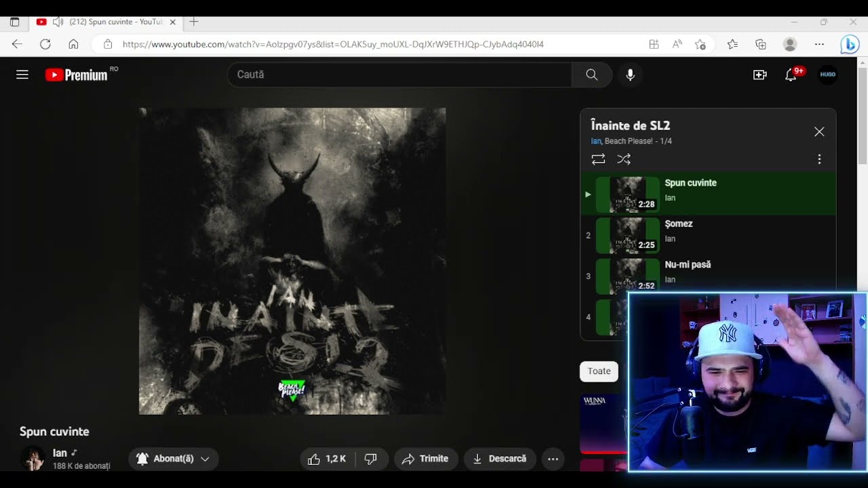
Task: Add this page to favorites
Action: 701,44
